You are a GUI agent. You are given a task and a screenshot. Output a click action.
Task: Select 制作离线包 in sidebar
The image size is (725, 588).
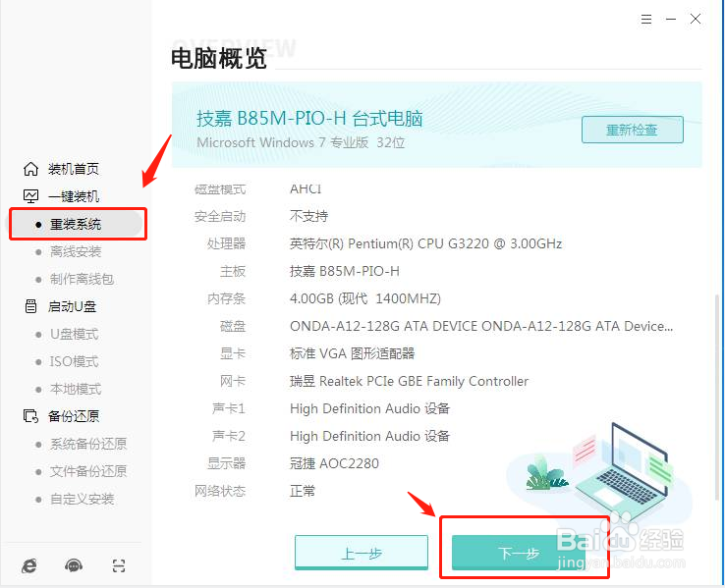click(82, 279)
